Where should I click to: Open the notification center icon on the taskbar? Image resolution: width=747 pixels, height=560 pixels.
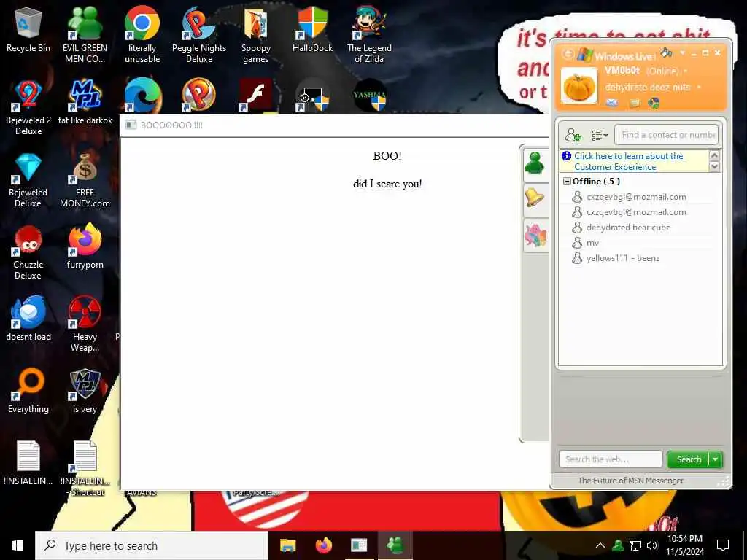coord(723,545)
